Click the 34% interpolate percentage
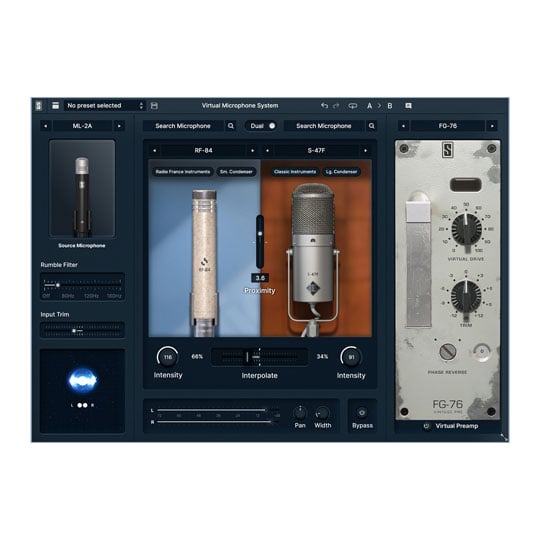This screenshot has height=540, width=540. (322, 357)
